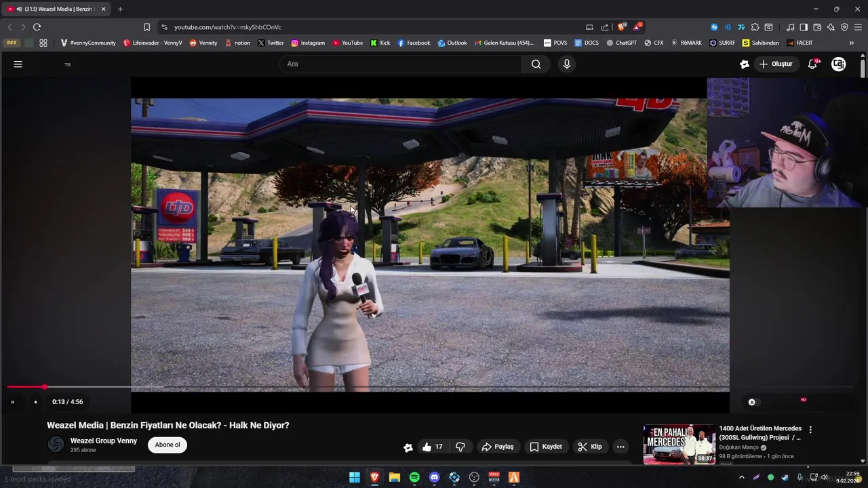
Task: Bookmark page using address bar bookmark icon
Action: (x=146, y=27)
